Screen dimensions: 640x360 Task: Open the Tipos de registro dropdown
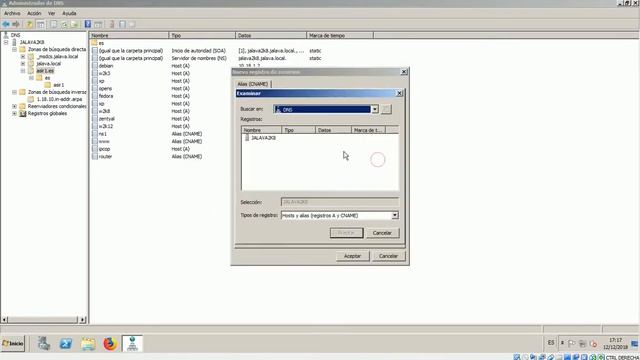(x=395, y=215)
